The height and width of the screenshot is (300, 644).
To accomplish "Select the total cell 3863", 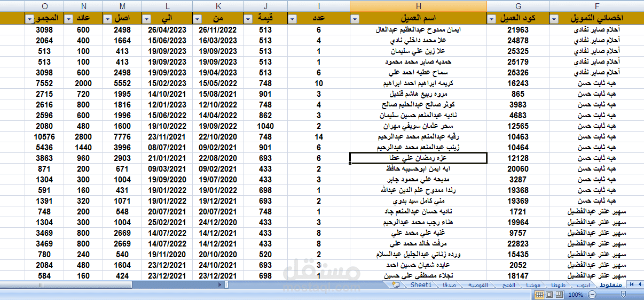I will [x=44, y=158].
